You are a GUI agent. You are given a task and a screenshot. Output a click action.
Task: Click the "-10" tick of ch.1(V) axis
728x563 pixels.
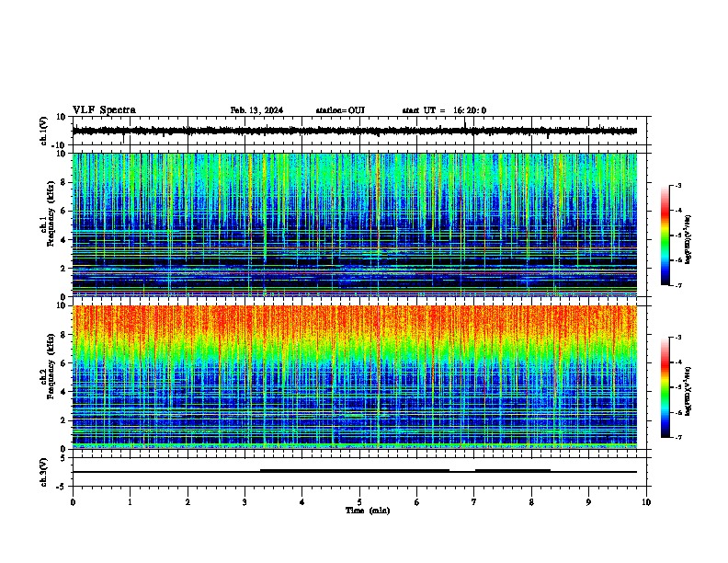tap(60, 145)
